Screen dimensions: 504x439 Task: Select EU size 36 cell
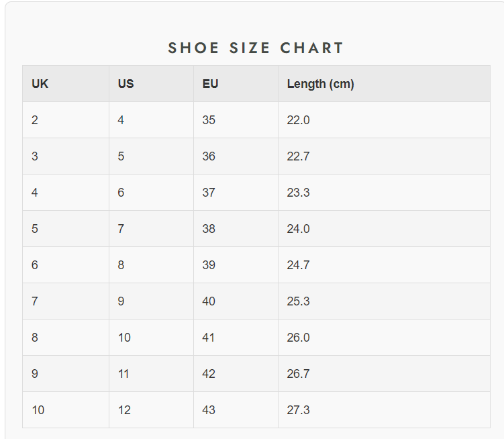[x=209, y=156]
